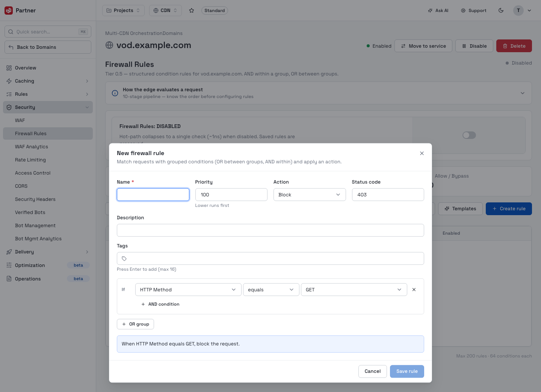
Task: Collapse the Security sidebar section
Action: pos(48,107)
